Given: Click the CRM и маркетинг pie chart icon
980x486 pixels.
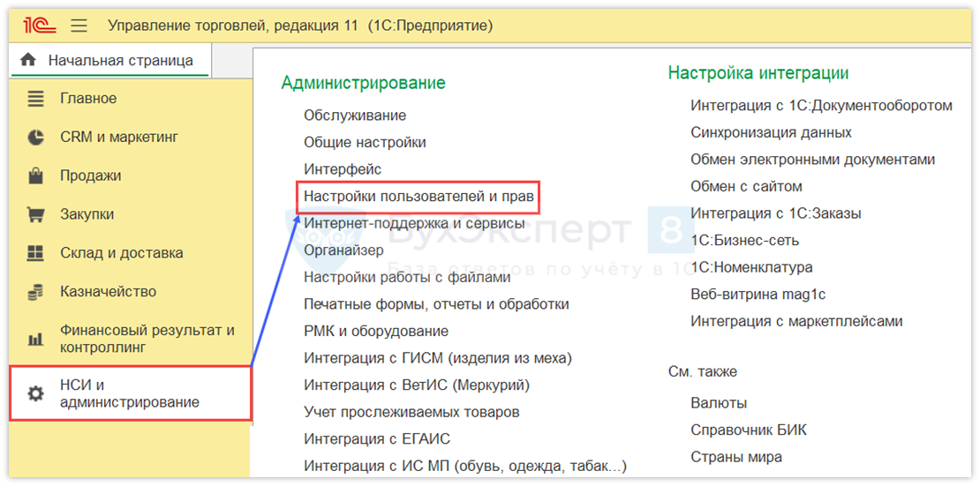Looking at the screenshot, I should [x=36, y=138].
